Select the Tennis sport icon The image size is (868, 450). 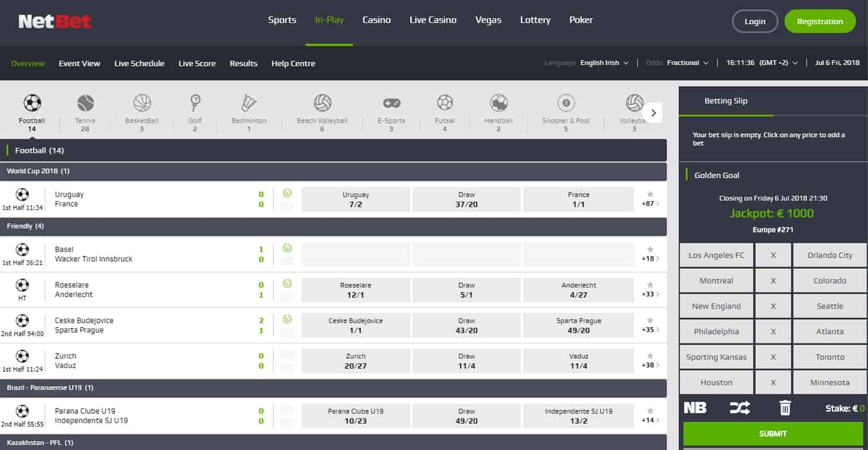[86, 102]
